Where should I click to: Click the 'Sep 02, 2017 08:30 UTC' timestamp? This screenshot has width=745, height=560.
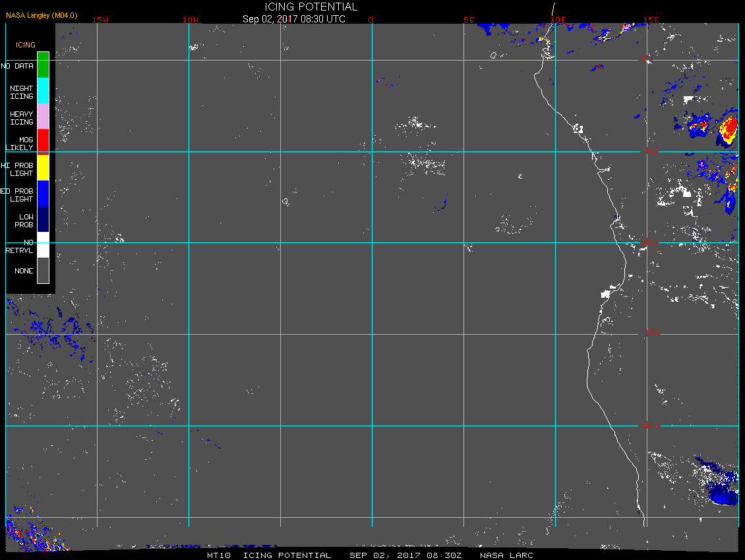point(293,19)
